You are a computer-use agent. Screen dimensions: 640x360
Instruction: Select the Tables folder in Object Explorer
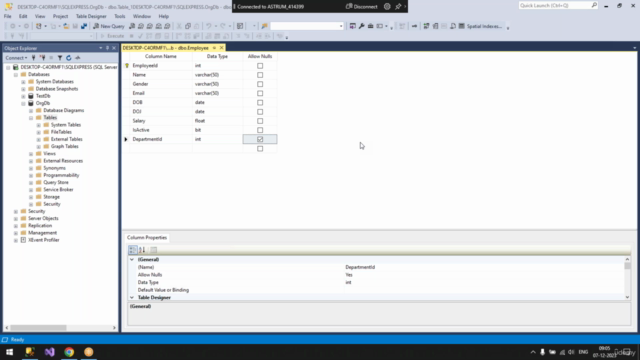point(50,118)
